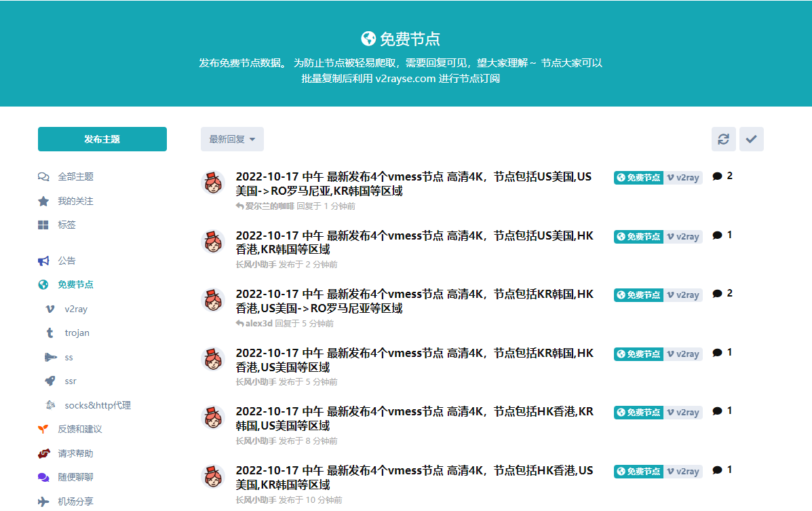
Task: Click the reply count bubble on the topic posted 8 分钟前
Action: 722,411
